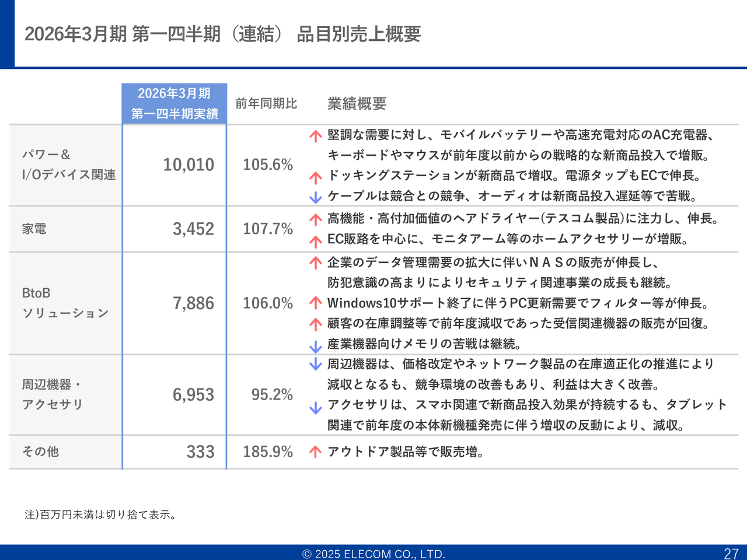This screenshot has height=560, width=747.
Task: Click the percentage 95.2%
Action: pos(272,395)
